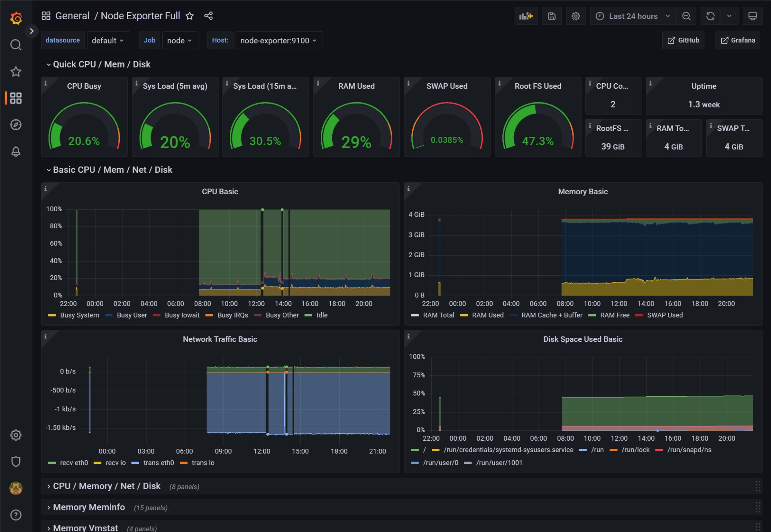Share the dashboard using the share icon

point(208,16)
